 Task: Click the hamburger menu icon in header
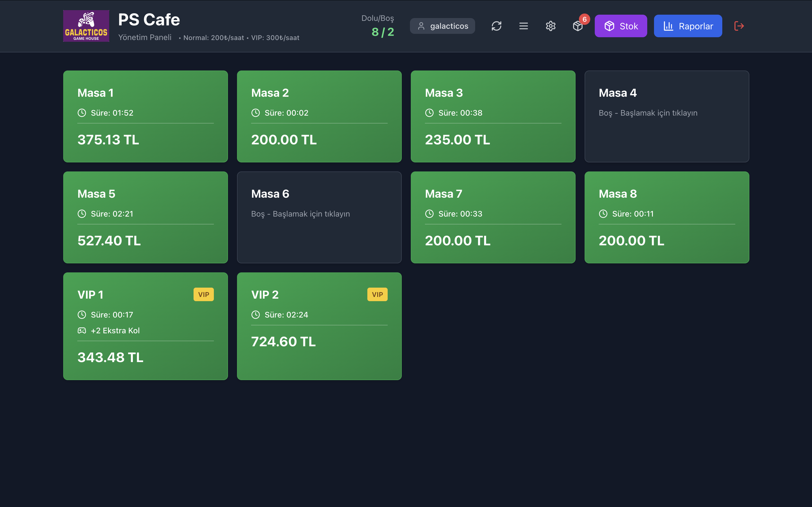[524, 26]
